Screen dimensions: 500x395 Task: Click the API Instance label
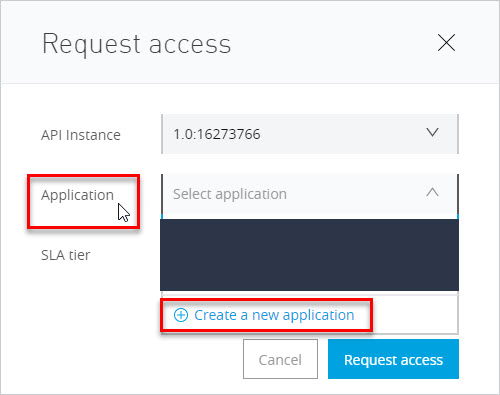pos(81,135)
